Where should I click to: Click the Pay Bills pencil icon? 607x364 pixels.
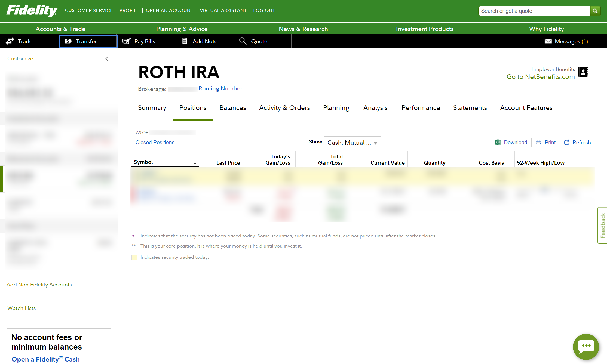point(126,41)
